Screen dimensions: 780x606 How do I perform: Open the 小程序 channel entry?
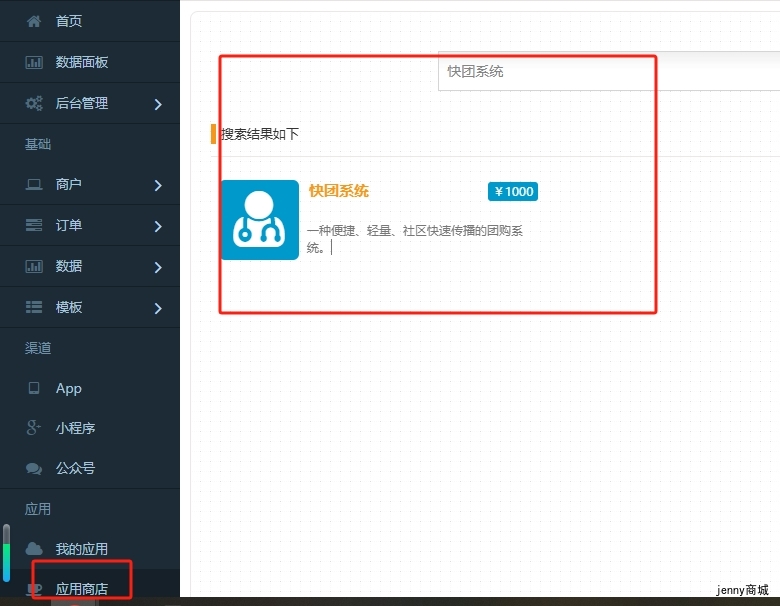[x=75, y=428]
